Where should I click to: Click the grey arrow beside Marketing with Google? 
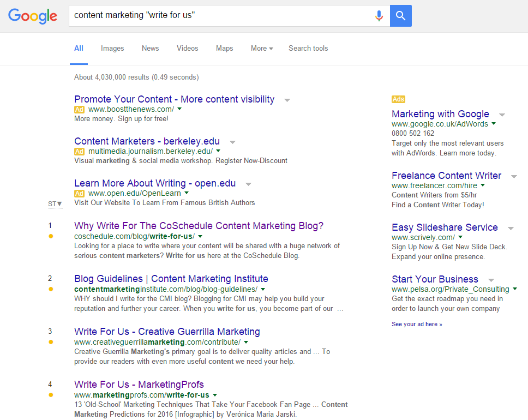coord(502,115)
